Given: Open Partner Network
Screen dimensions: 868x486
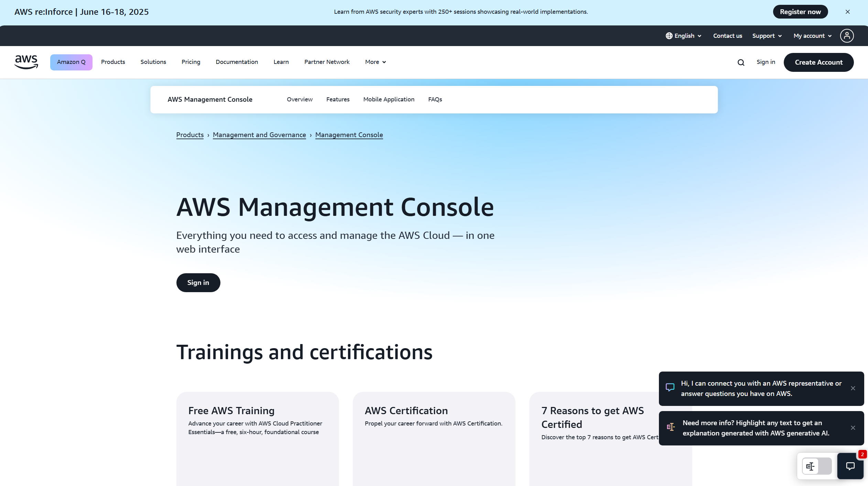Looking at the screenshot, I should [x=327, y=62].
